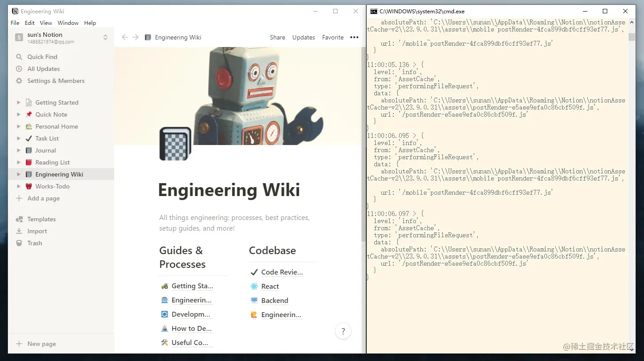This screenshot has width=644, height=361.
Task: Click the Notion logo in title bar
Action: click(x=15, y=12)
